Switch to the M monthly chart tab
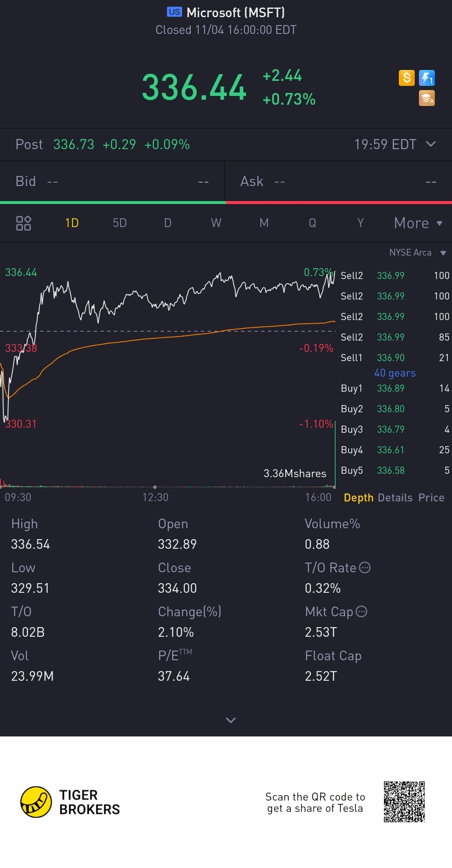Viewport: 452px width, 868px height. tap(264, 223)
